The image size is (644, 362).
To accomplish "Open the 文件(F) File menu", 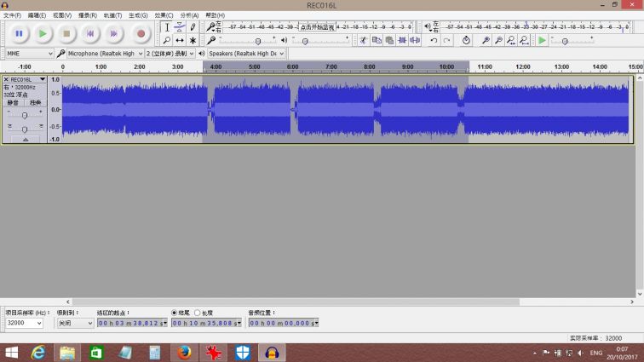I will [13, 15].
